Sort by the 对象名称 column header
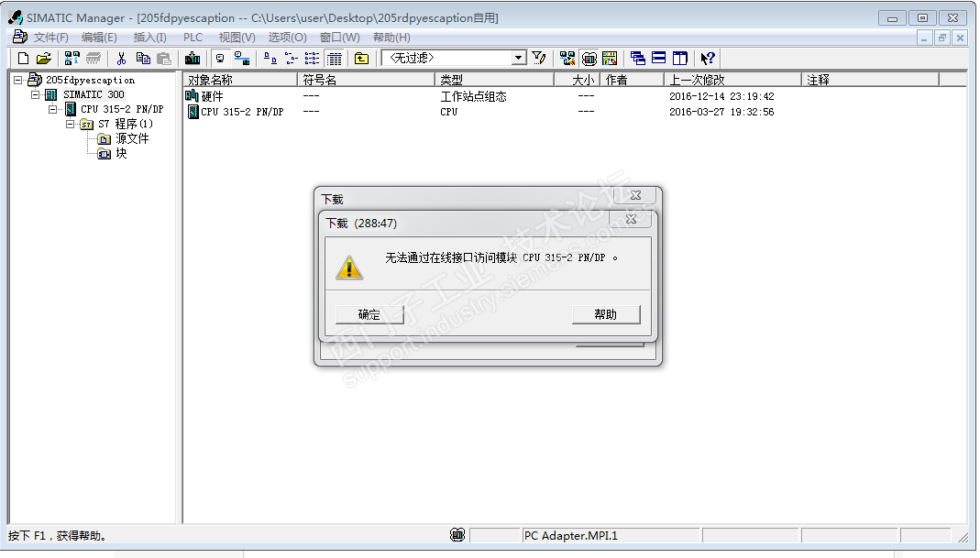The height and width of the screenshot is (558, 980). pyautogui.click(x=240, y=80)
